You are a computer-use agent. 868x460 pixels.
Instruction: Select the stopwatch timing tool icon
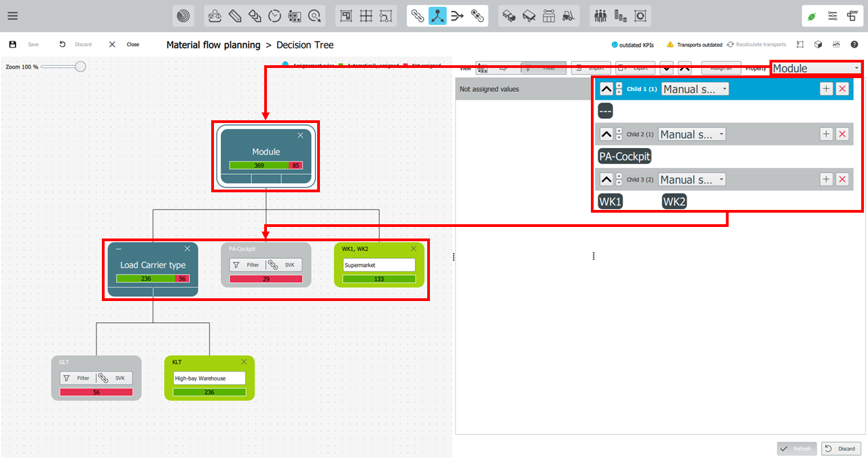click(x=274, y=16)
